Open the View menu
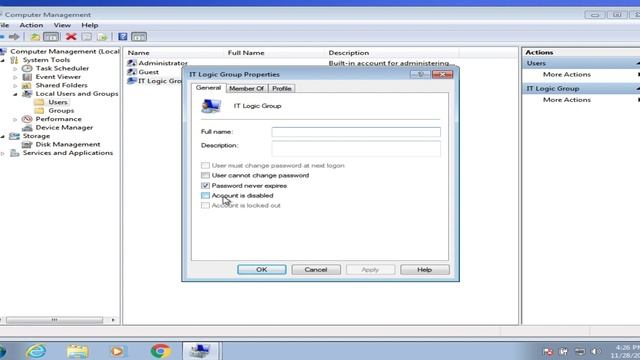Screen dimensions: 640x360 click(62, 25)
